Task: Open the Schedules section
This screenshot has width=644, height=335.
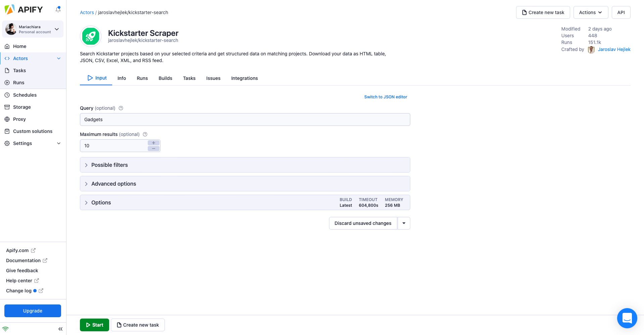Action: [25, 95]
